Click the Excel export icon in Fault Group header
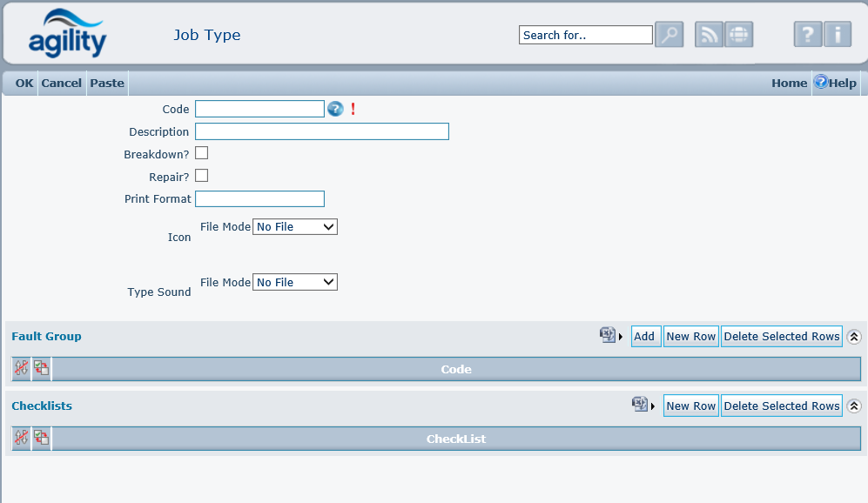868x503 pixels. [608, 335]
